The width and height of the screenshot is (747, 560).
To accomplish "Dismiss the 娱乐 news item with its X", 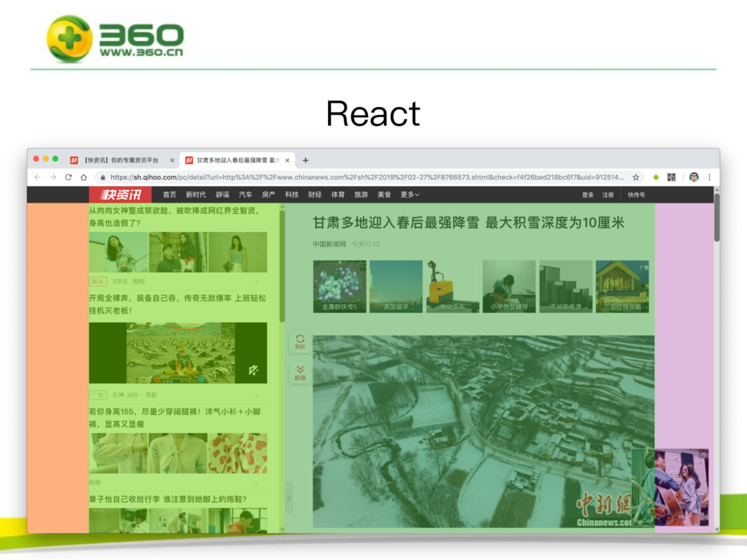I will 257,282.
